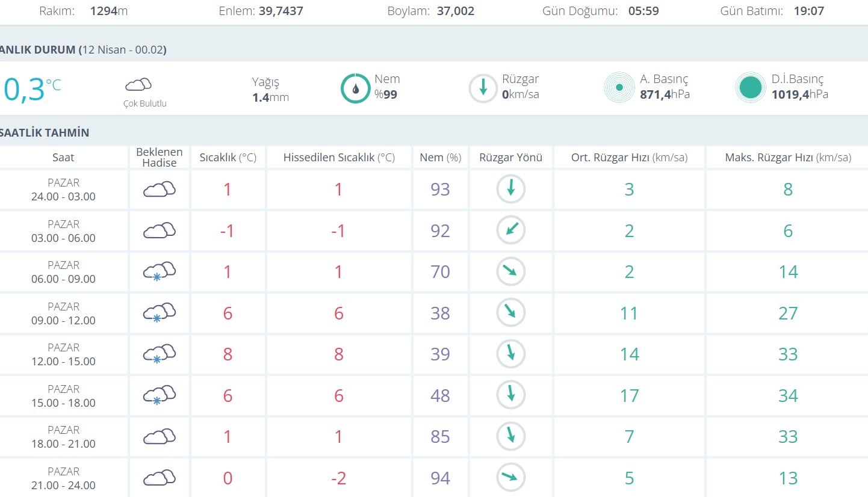Click the Beklenen Hadise column header
The image size is (868, 497).
point(159,158)
